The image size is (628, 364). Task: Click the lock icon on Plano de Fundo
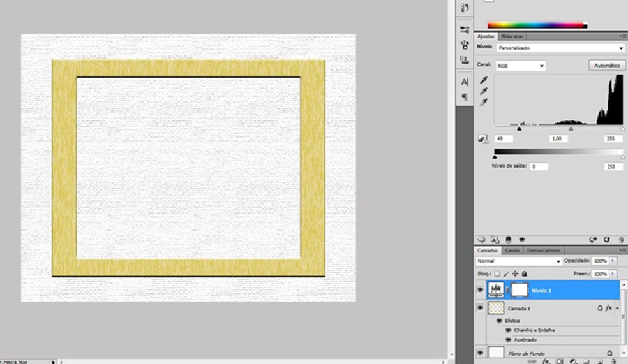click(x=609, y=353)
